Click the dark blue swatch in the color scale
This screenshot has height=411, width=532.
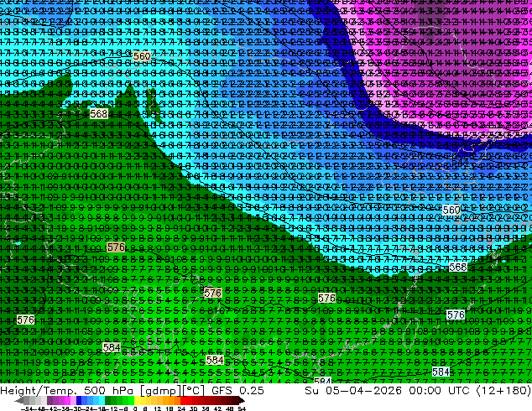click(x=79, y=400)
